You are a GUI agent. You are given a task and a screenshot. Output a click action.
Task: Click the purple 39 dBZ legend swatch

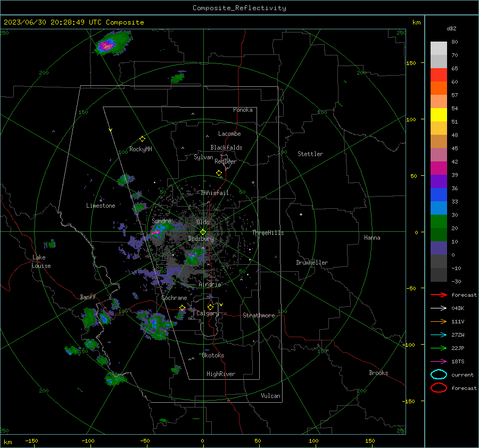click(439, 182)
